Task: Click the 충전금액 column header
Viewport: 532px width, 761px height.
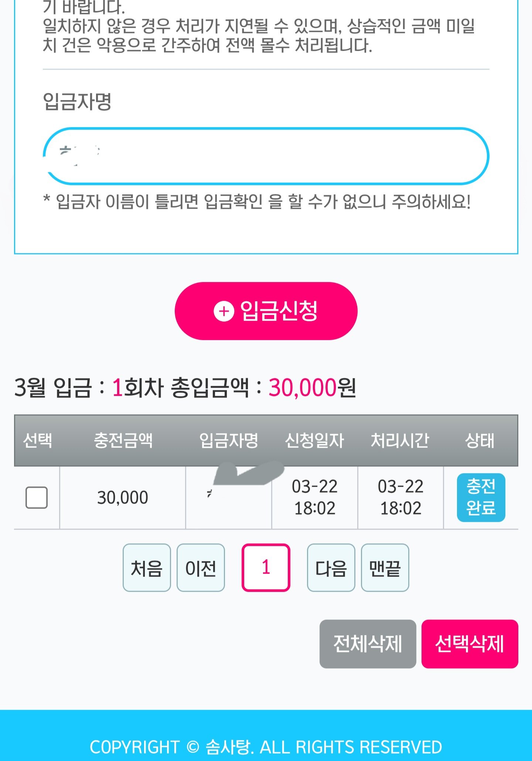Action: pyautogui.click(x=123, y=440)
